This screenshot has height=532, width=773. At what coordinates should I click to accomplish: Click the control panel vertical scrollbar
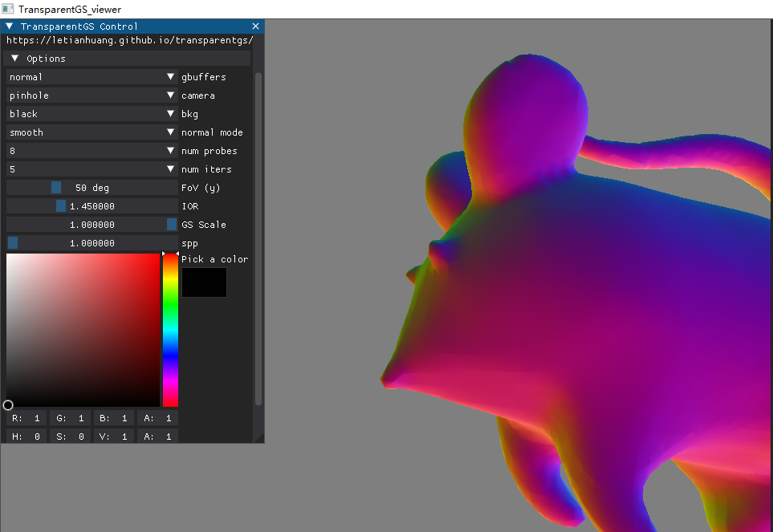click(x=258, y=239)
